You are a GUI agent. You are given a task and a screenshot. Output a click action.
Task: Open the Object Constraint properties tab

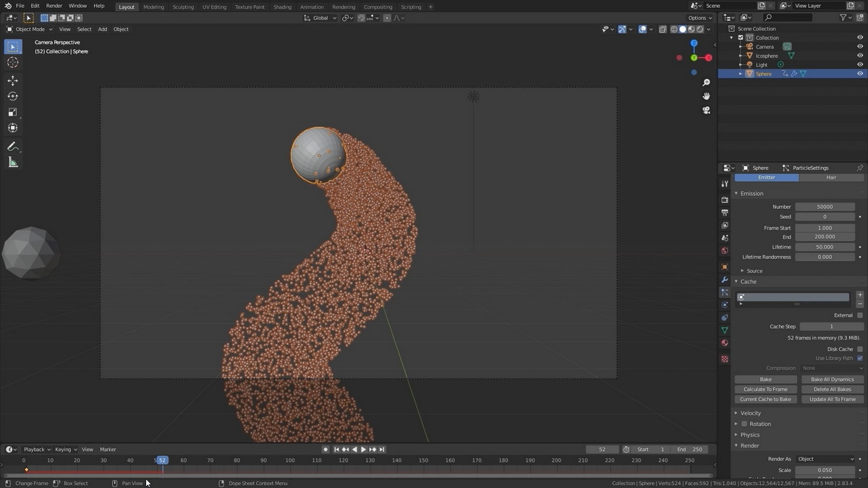[725, 317]
